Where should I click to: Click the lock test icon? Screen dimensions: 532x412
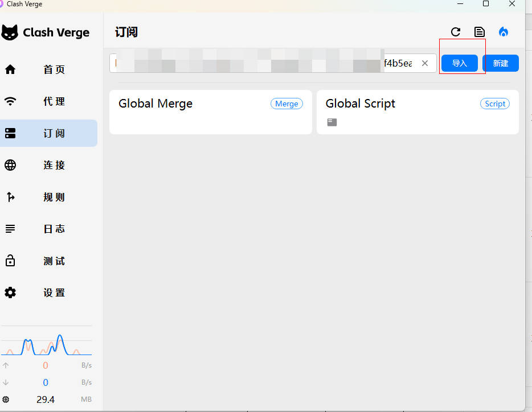pyautogui.click(x=10, y=261)
